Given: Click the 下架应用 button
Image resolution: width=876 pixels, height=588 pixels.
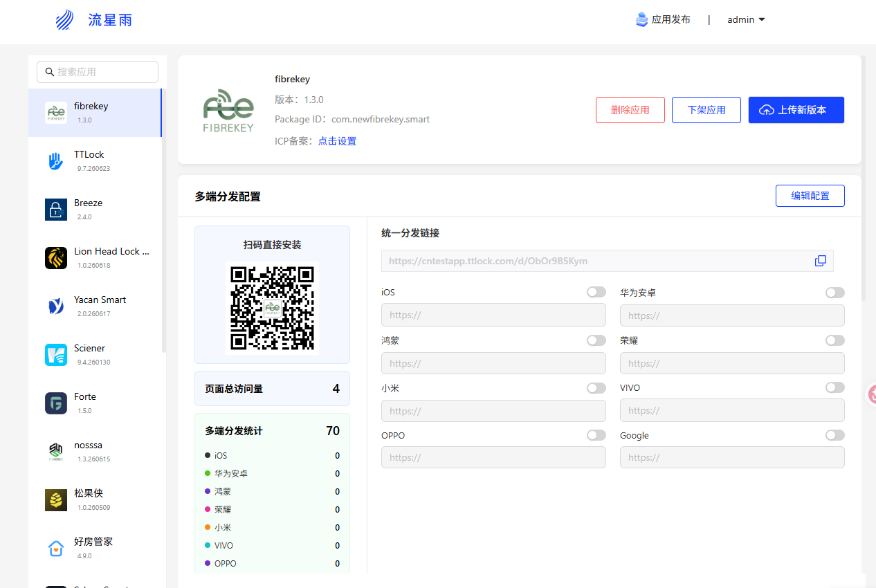Looking at the screenshot, I should (x=706, y=110).
